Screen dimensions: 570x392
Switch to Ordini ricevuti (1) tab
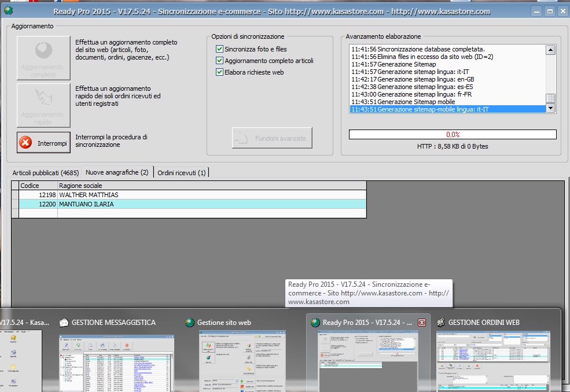point(181,172)
